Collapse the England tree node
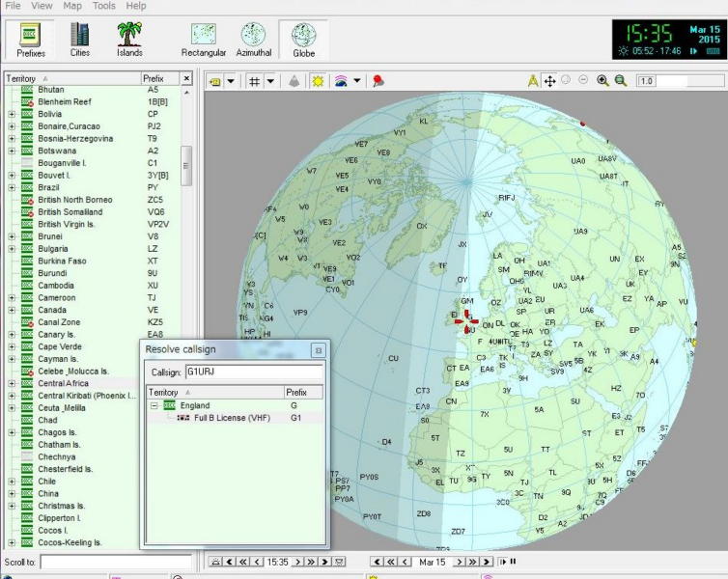The width and height of the screenshot is (728, 579). [x=154, y=406]
